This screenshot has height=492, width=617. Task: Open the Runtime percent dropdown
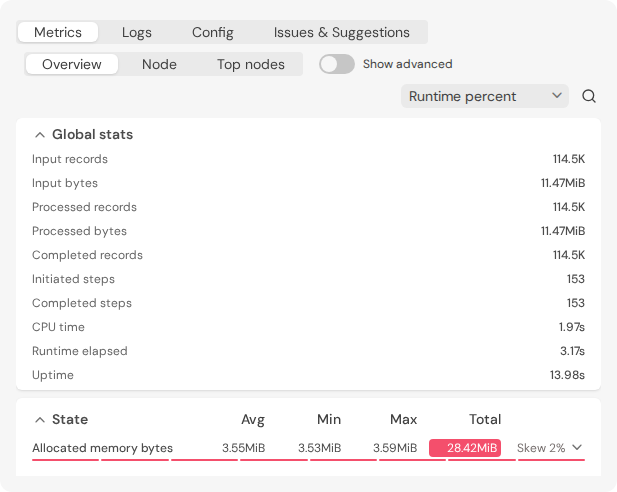point(485,96)
